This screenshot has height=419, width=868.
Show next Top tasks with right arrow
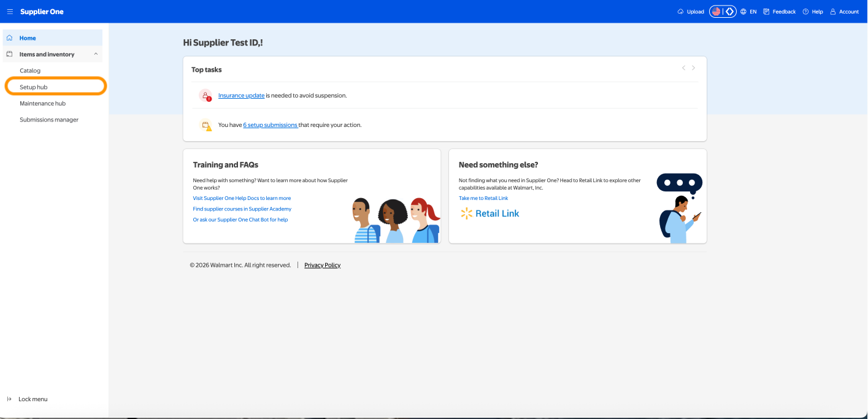click(694, 68)
